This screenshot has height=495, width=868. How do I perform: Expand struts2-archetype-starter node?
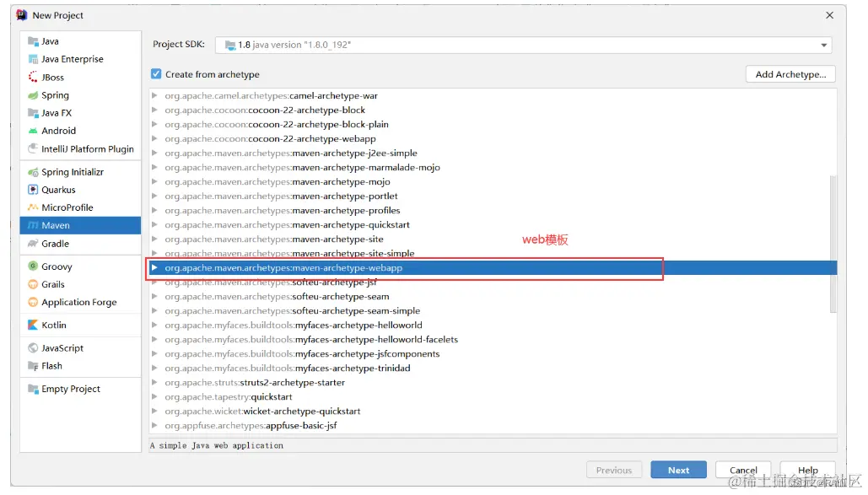tap(154, 383)
